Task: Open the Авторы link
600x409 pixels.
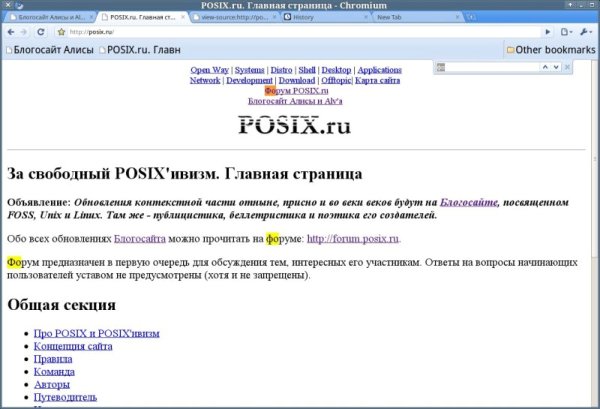Action: click(52, 384)
